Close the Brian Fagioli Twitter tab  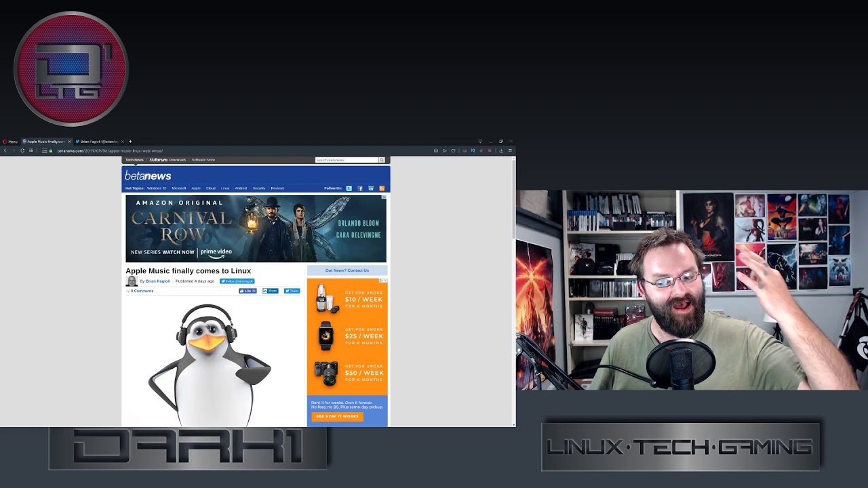coord(123,142)
